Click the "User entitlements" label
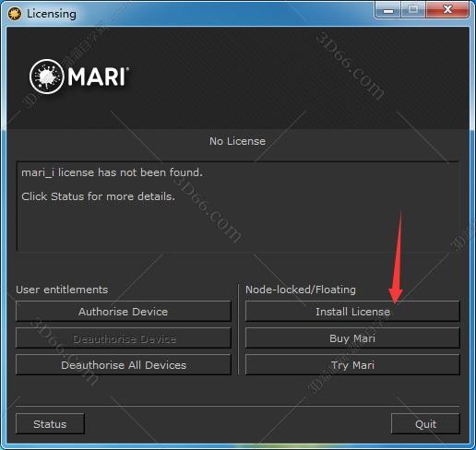The image size is (476, 450). click(x=62, y=290)
